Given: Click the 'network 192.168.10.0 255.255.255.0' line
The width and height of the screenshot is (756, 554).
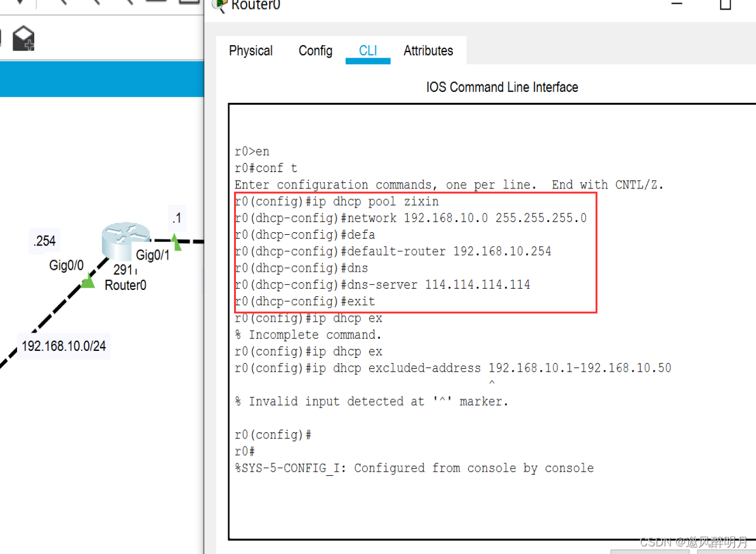Looking at the screenshot, I should (411, 218).
